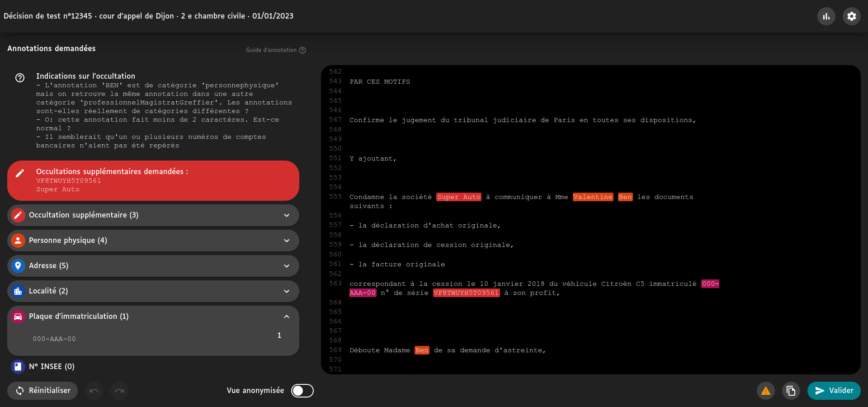Click the highlighted Valentine annotation in text
The height and width of the screenshot is (407, 868).
(593, 197)
